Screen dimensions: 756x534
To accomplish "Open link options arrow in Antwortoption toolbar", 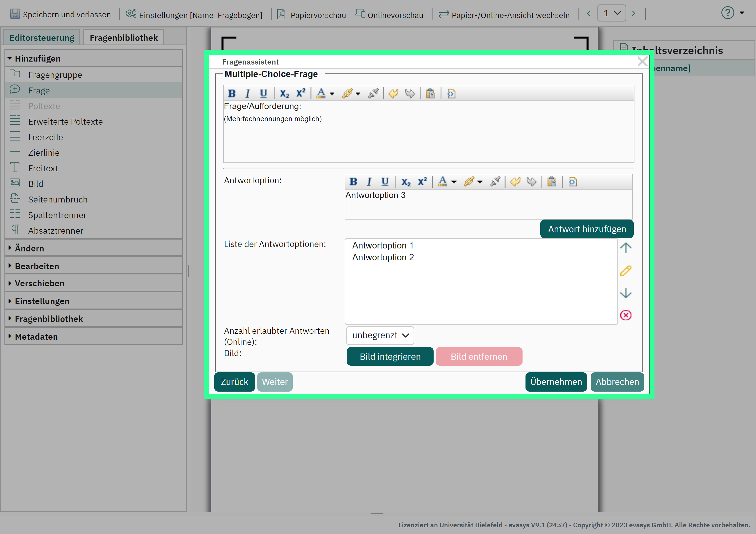I will (x=480, y=182).
